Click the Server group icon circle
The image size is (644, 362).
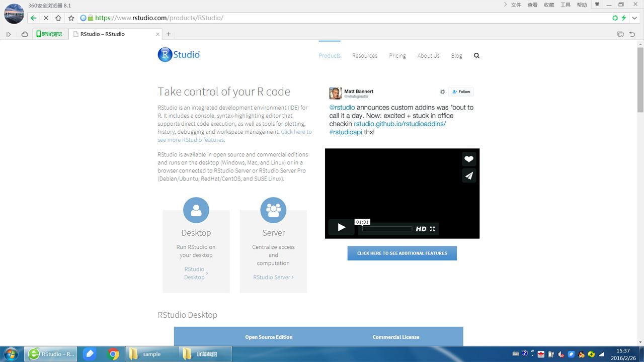(273, 210)
